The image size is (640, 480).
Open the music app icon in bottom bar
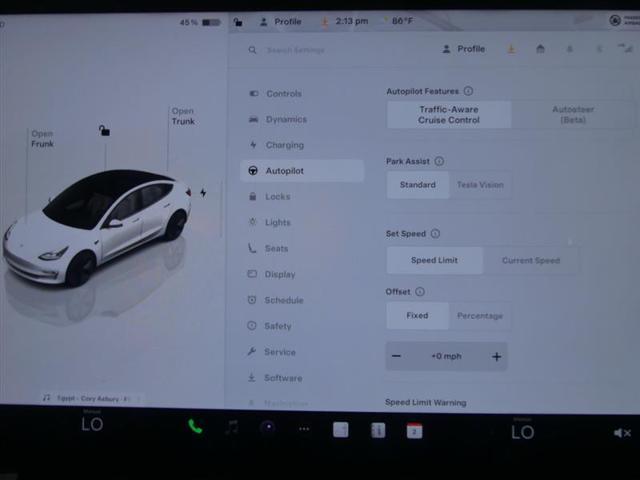click(x=232, y=427)
